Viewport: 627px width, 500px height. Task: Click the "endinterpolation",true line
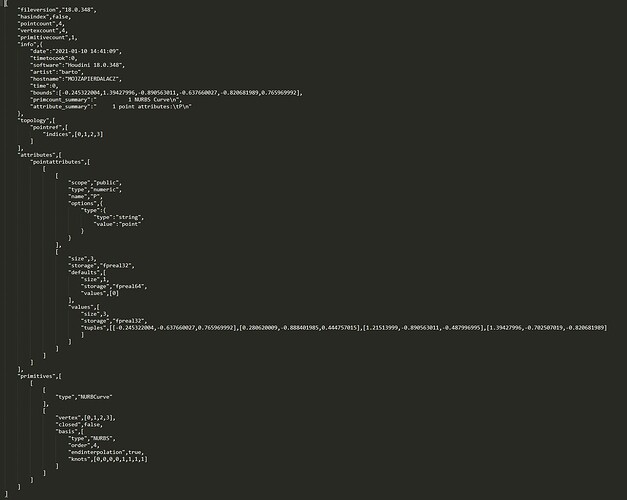[x=106, y=452]
